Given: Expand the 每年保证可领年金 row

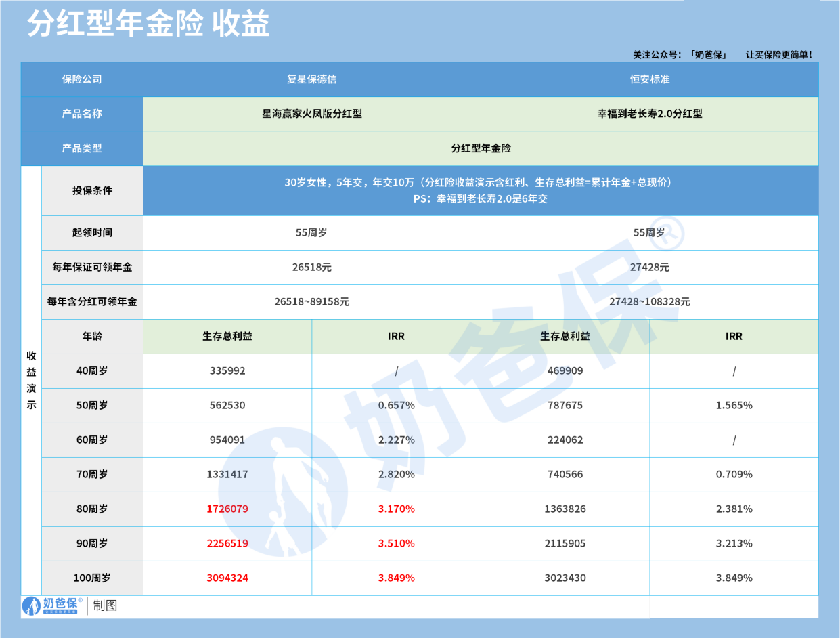Looking at the screenshot, I should (x=91, y=267).
